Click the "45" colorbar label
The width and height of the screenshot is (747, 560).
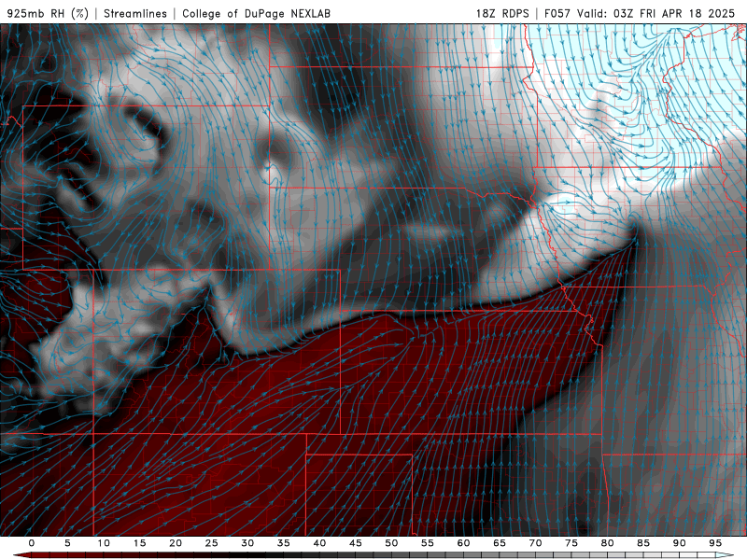356,543
